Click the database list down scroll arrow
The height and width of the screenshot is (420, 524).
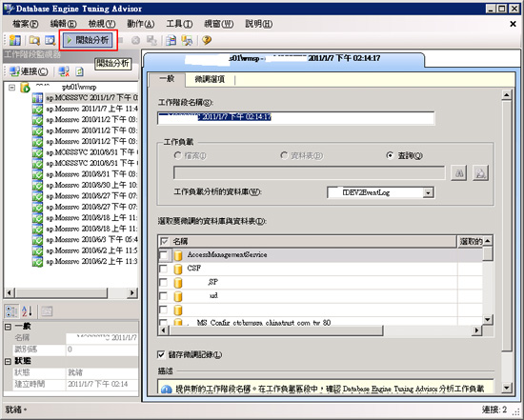pos(488,320)
